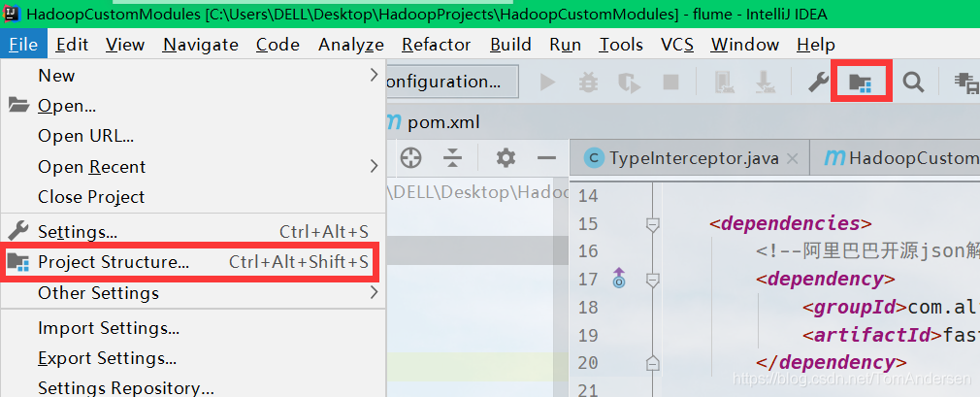Open the VCS menu

tap(677, 45)
